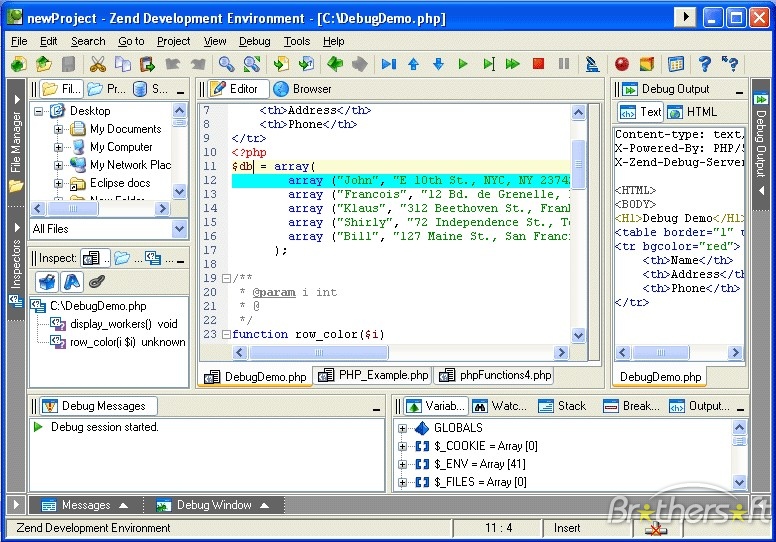The height and width of the screenshot is (542, 776).
Task: Expand the GLOBALS variable node
Action: (402, 429)
